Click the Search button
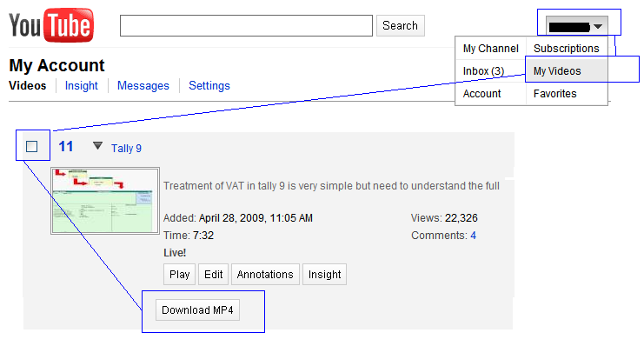The image size is (644, 346). (400, 25)
